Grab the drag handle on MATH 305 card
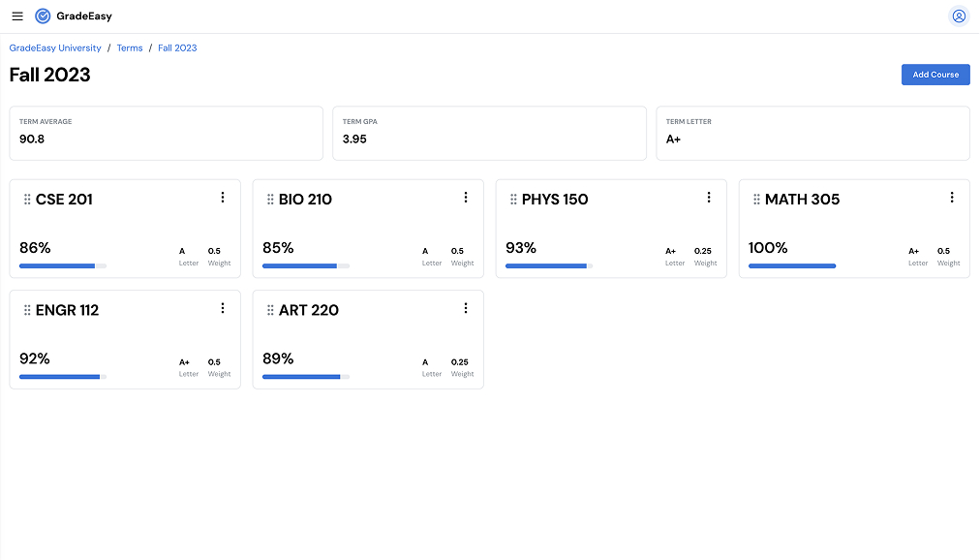This screenshot has width=980, height=560. (x=755, y=199)
